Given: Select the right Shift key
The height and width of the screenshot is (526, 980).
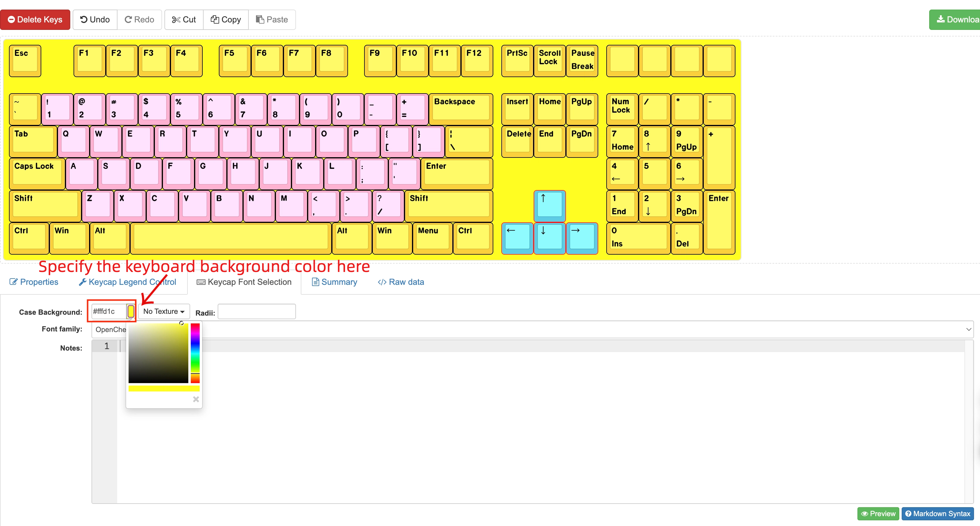Looking at the screenshot, I should click(449, 206).
